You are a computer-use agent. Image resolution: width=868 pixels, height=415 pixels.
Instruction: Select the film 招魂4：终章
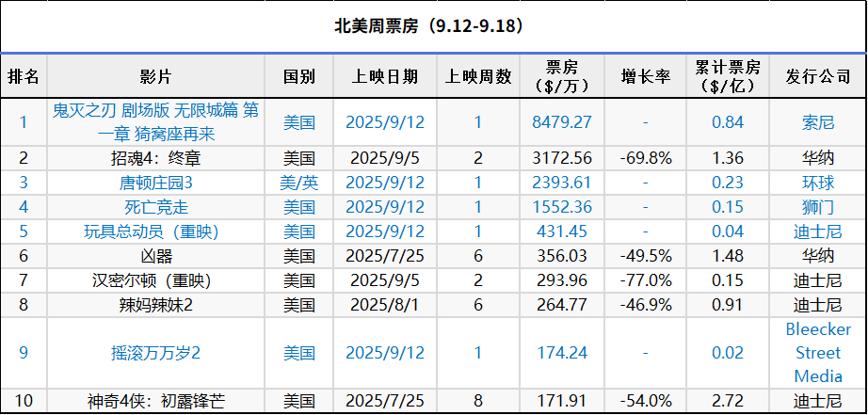click(155, 159)
